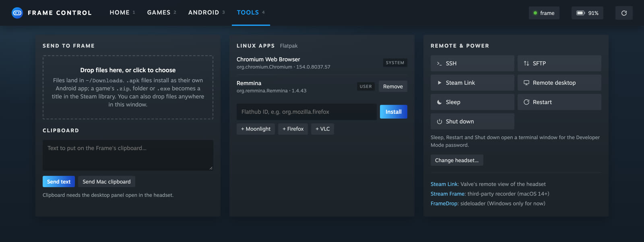Click the blue Install button
644x242 pixels.
click(x=394, y=112)
